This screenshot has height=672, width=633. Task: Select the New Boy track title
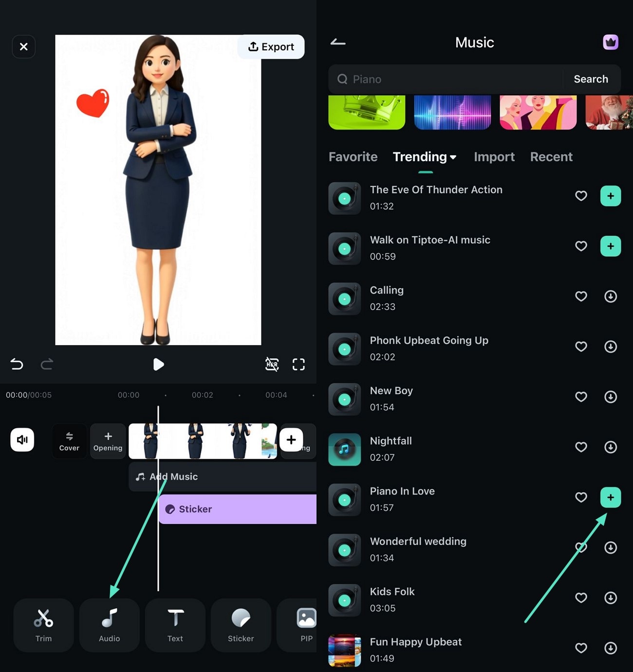coord(391,391)
